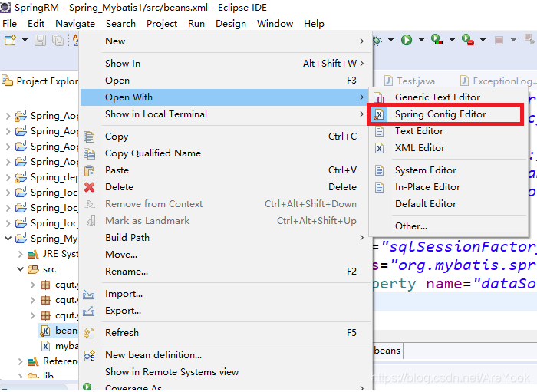Click the Paste clipboard icon
Image resolution: width=537 pixels, height=392 pixels.
point(90,170)
